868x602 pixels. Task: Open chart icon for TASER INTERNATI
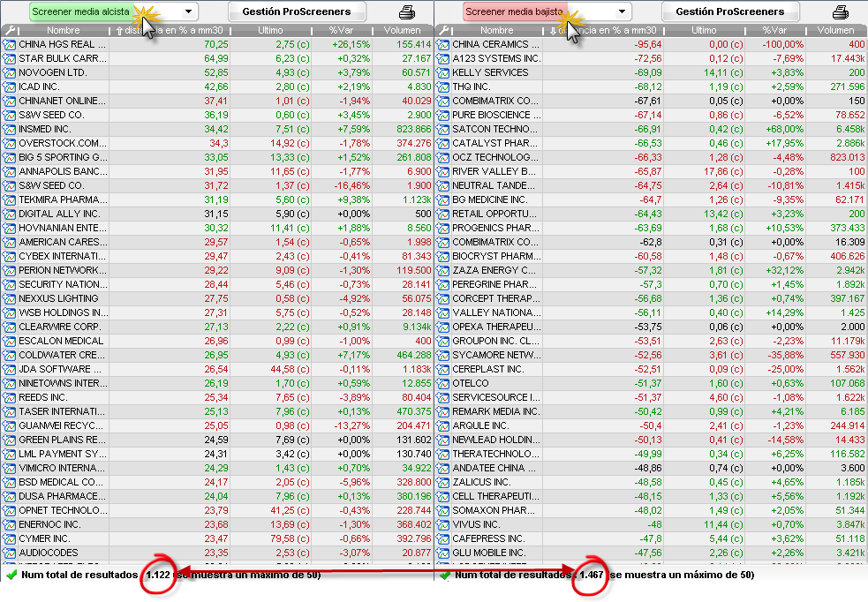pyautogui.click(x=9, y=411)
